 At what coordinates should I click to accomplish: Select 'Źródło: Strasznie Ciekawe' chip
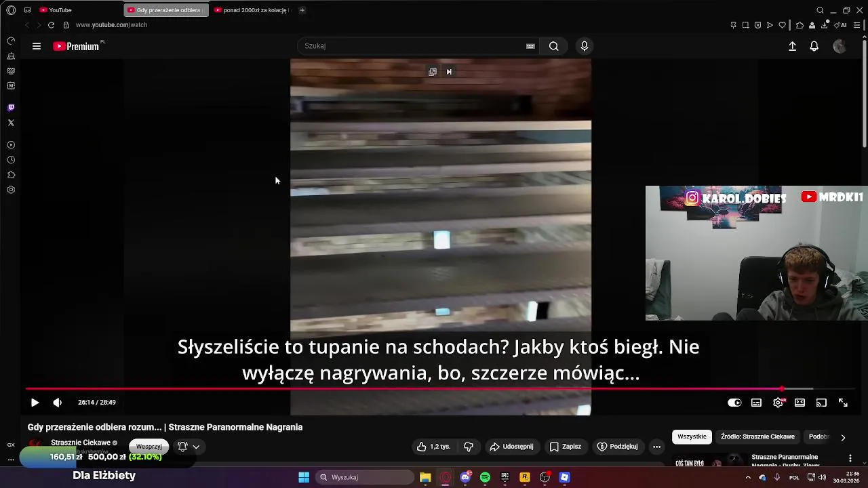click(x=757, y=437)
